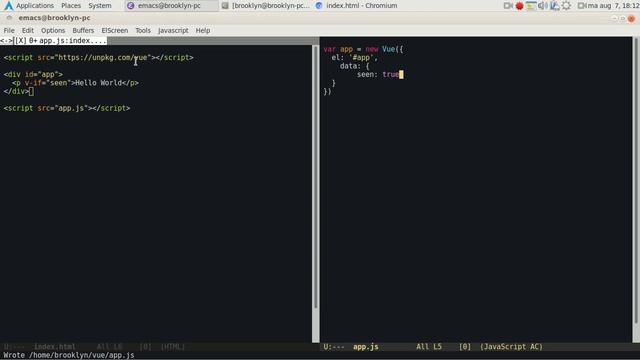Click the 'seen: true' line
The width and height of the screenshot is (640, 360).
click(x=378, y=74)
